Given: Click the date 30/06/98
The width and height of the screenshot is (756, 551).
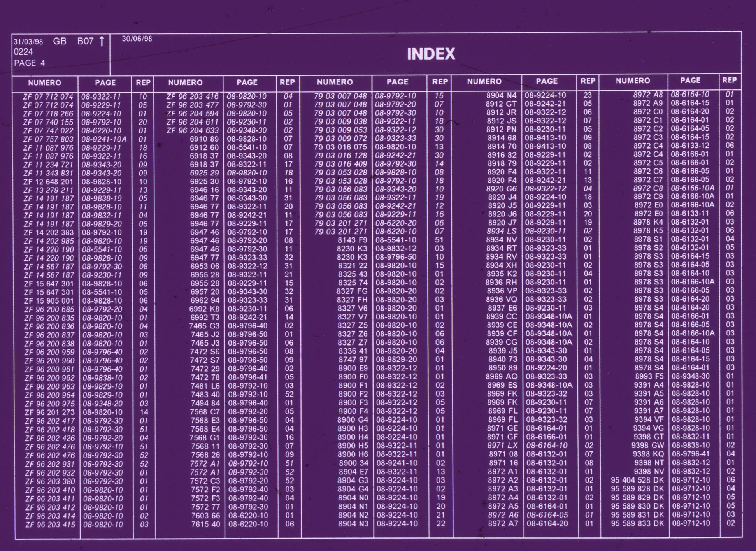Looking at the screenshot, I should tap(137, 39).
